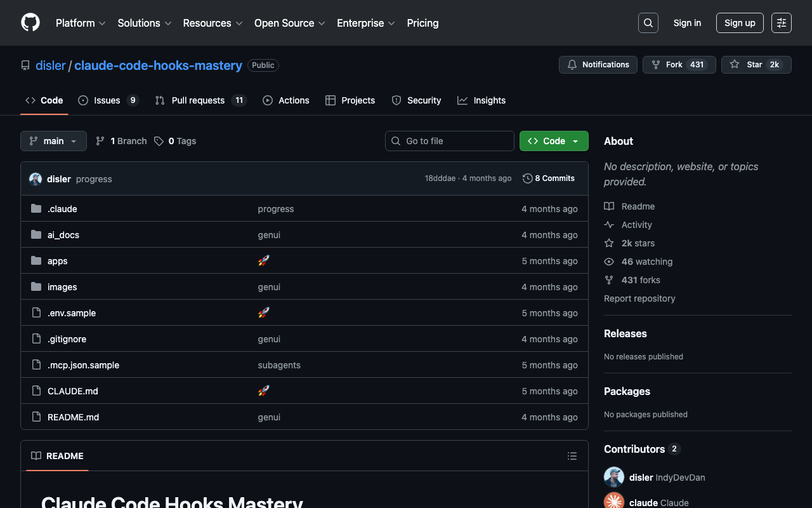Toggle Notifications for this repository
812x508 pixels.
click(598, 65)
